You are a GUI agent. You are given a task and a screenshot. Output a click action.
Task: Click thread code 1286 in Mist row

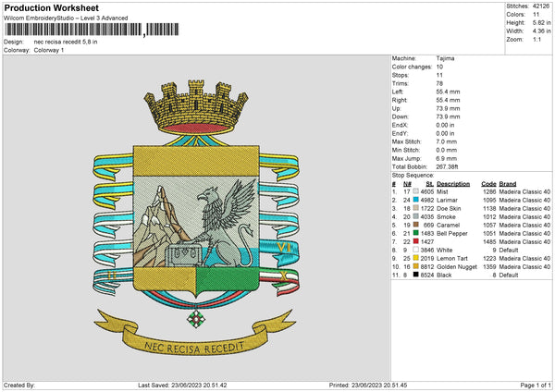[489, 191]
